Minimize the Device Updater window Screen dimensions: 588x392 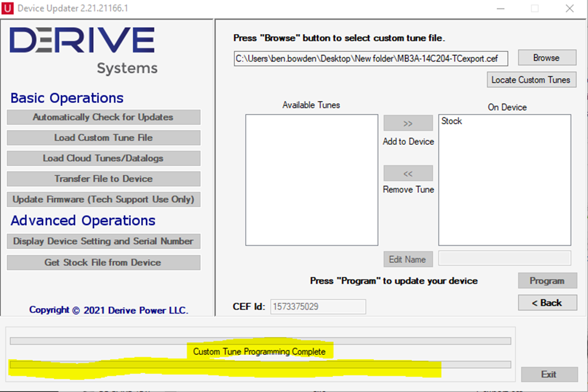pyautogui.click(x=500, y=9)
